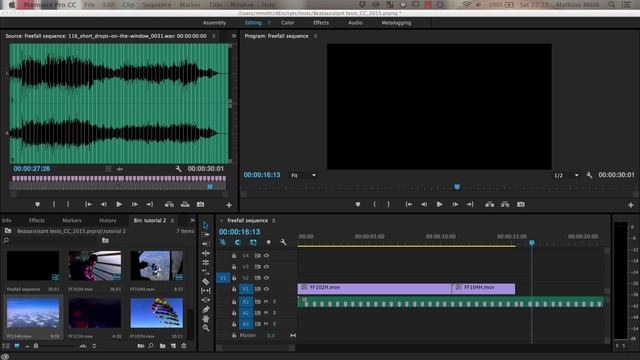
Task: Select the Pen tool
Action: pyautogui.click(x=205, y=309)
